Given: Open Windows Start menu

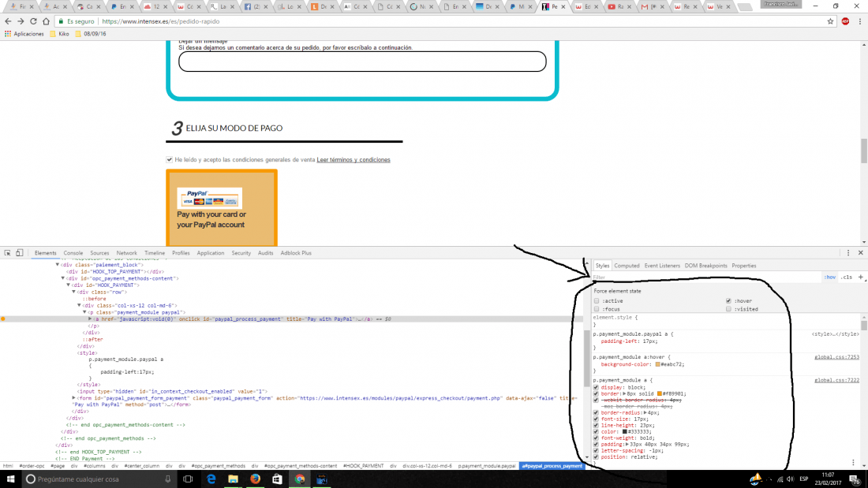Looking at the screenshot, I should coord(10,479).
